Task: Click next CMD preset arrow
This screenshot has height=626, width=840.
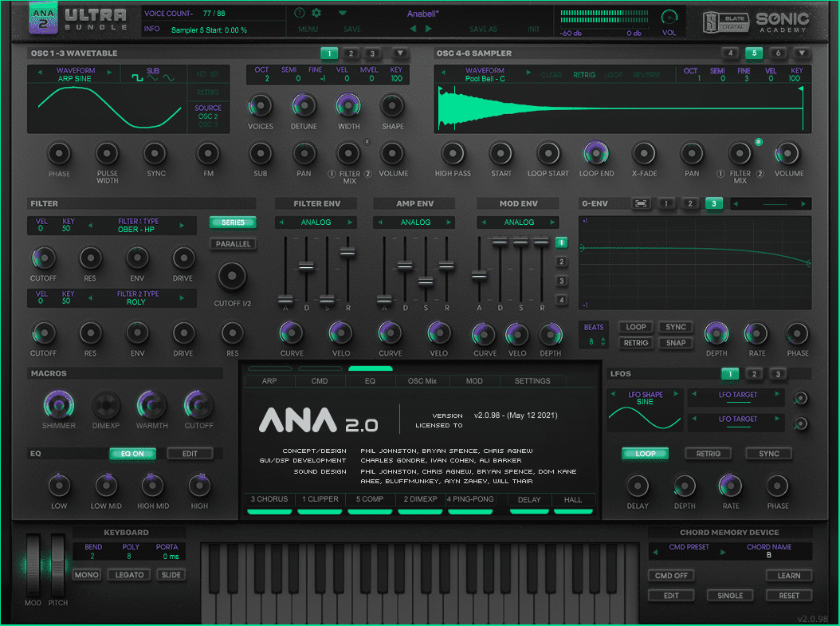Action: pyautogui.click(x=723, y=552)
